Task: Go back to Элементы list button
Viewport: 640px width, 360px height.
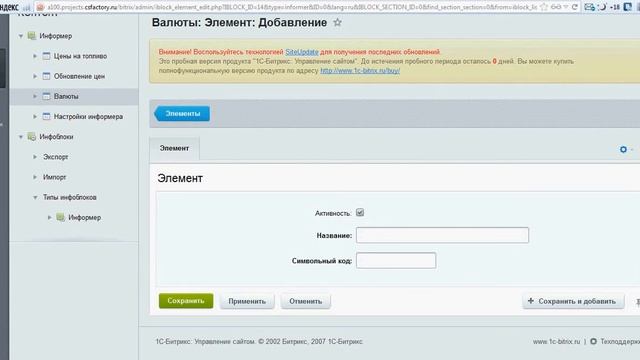Action: pos(182,113)
